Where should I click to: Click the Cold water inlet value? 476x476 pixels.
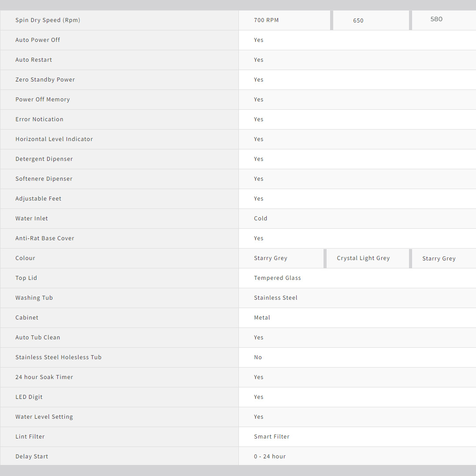pyautogui.click(x=260, y=219)
